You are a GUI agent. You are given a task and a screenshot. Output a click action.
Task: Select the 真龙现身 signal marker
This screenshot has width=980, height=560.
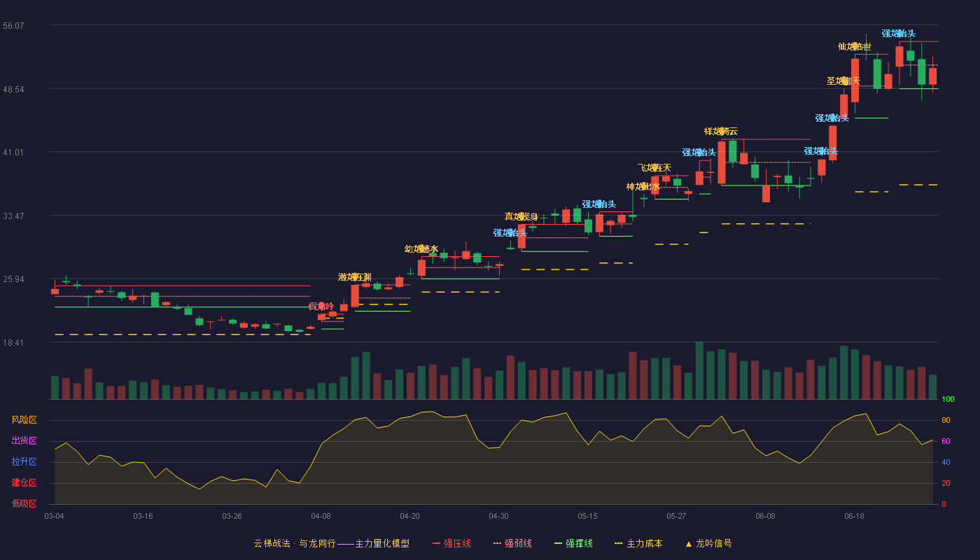(521, 216)
